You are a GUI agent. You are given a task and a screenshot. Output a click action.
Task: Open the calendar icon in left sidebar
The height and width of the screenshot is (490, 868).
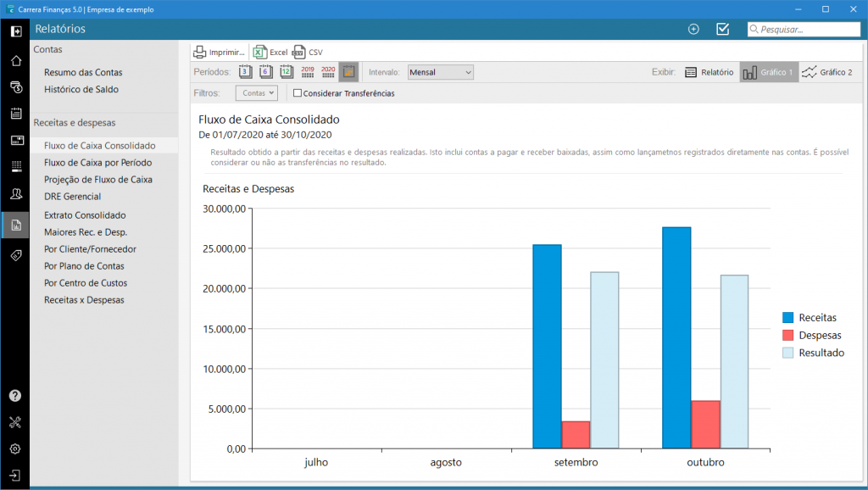15,114
